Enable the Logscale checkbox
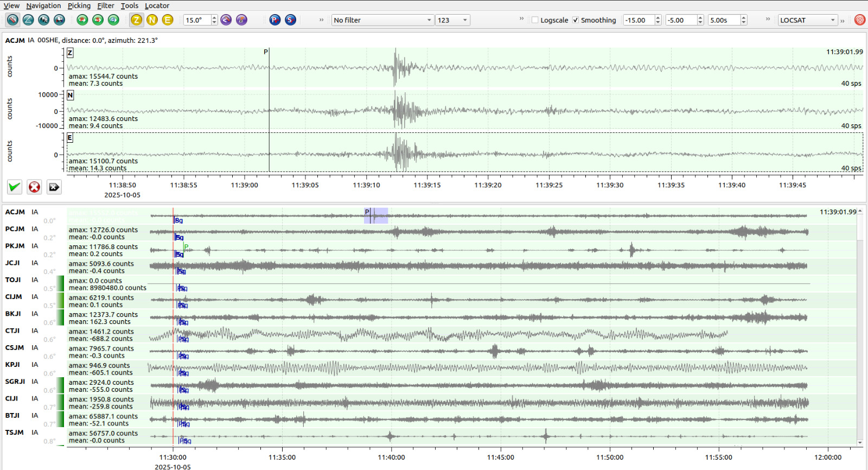The height and width of the screenshot is (470, 868). (535, 20)
